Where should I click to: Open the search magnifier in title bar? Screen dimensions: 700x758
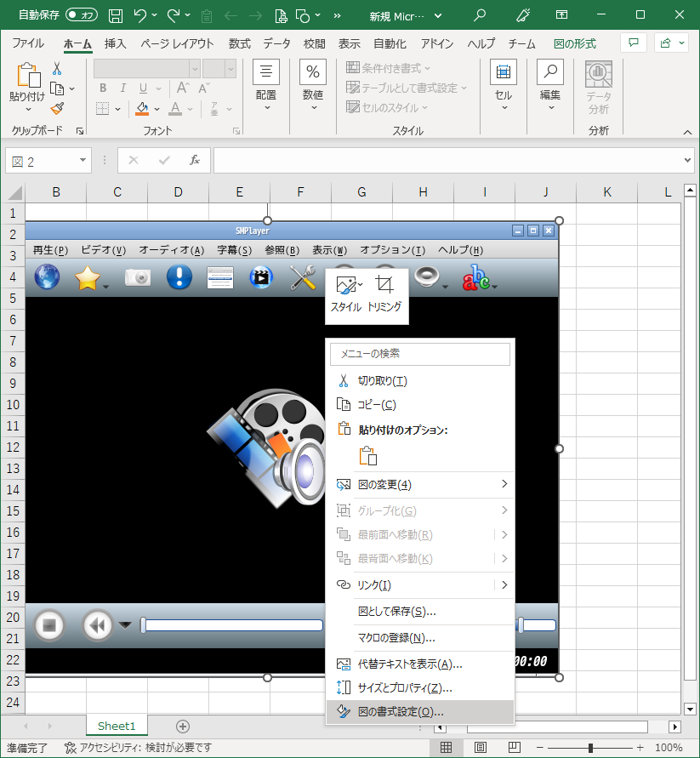coord(479,15)
